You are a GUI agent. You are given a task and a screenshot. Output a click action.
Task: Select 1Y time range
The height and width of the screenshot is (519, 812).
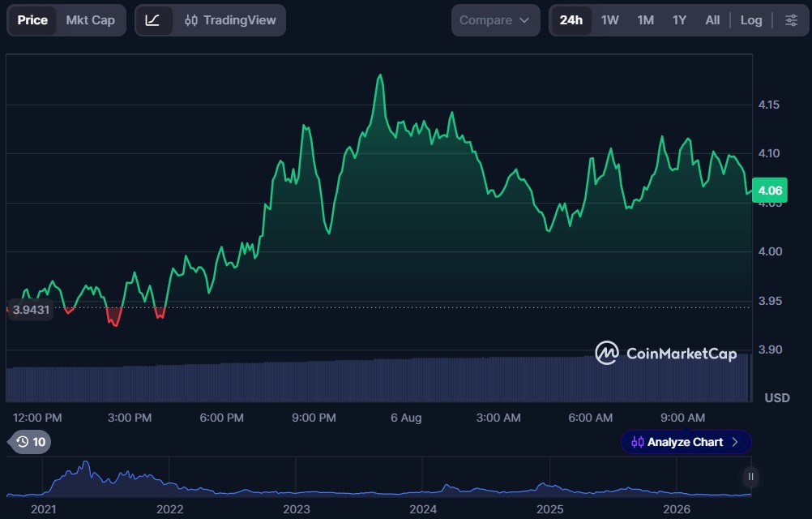pos(679,20)
